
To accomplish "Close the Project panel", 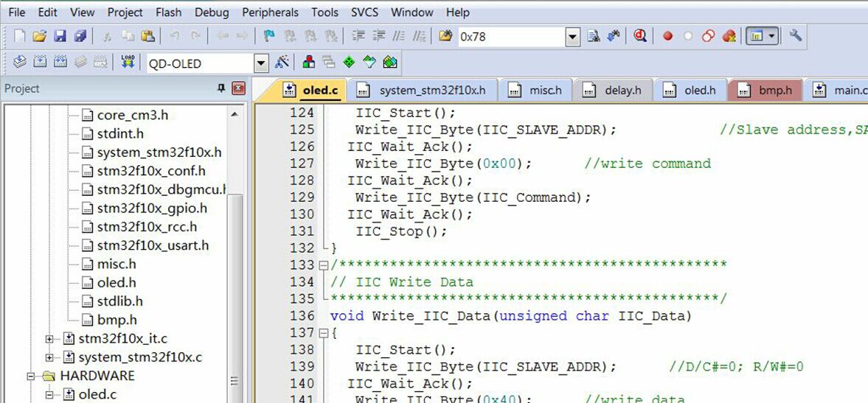I will click(238, 88).
